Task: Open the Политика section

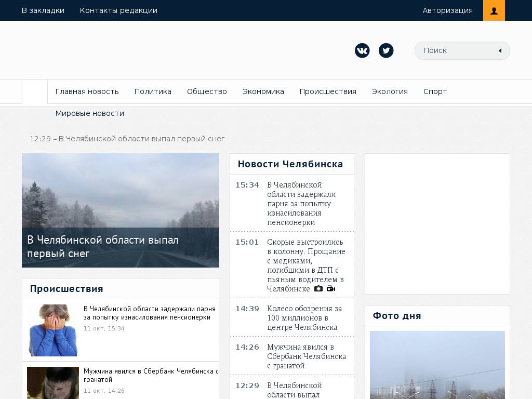Action: click(x=153, y=91)
